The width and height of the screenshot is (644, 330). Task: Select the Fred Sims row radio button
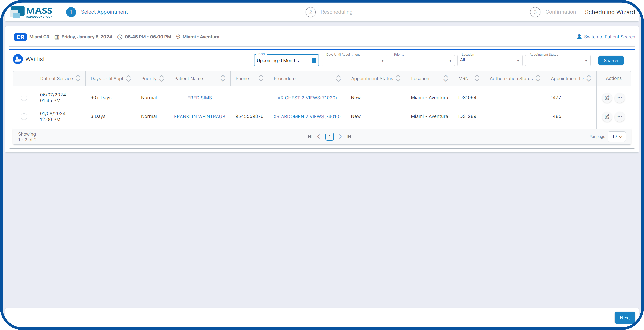[24, 98]
